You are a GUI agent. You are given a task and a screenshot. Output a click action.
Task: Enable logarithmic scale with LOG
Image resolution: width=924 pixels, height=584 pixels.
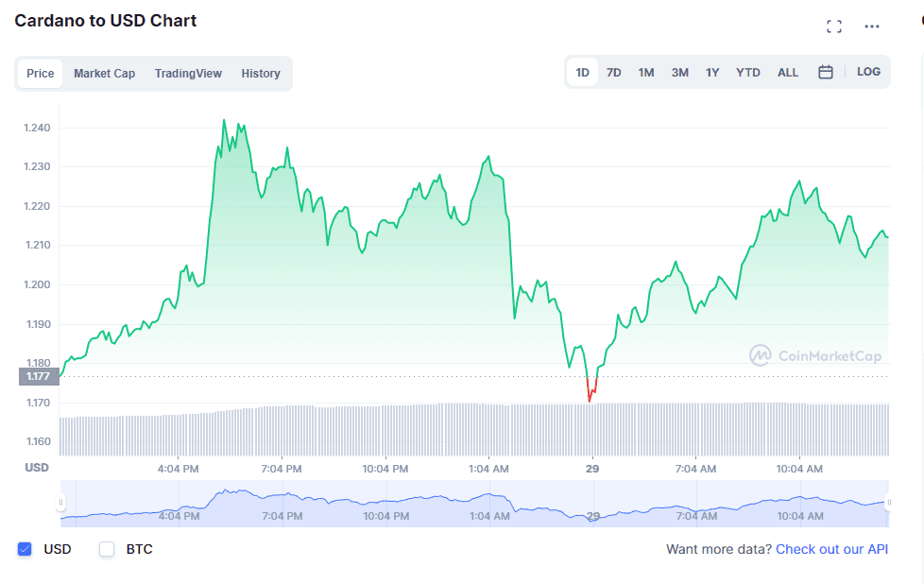click(x=868, y=71)
